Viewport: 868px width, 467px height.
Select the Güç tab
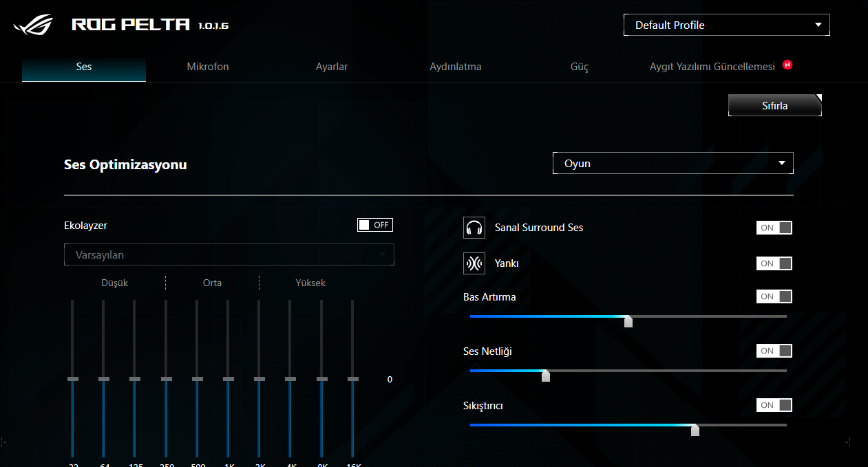coord(580,67)
